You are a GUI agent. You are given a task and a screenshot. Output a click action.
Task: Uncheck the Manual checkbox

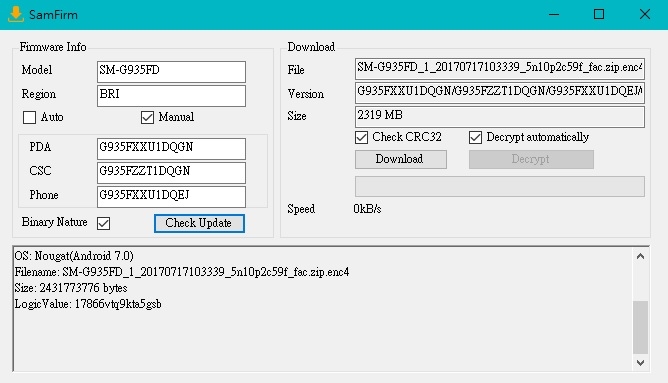point(147,117)
